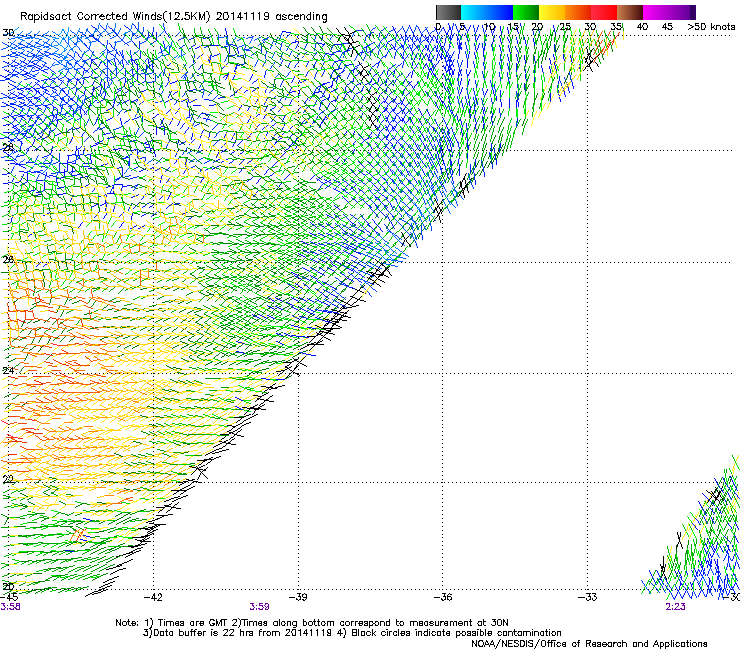Click the gray segment of the wind speed legend

coord(448,12)
